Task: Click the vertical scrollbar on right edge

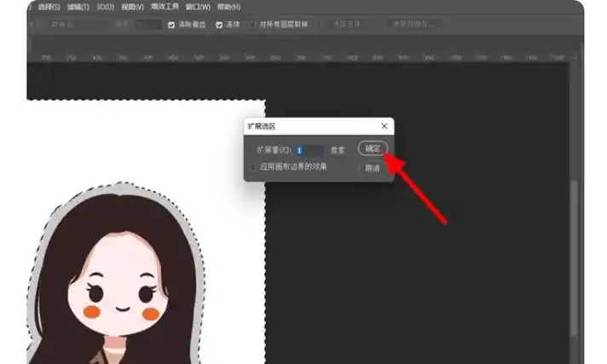Action: point(575,258)
